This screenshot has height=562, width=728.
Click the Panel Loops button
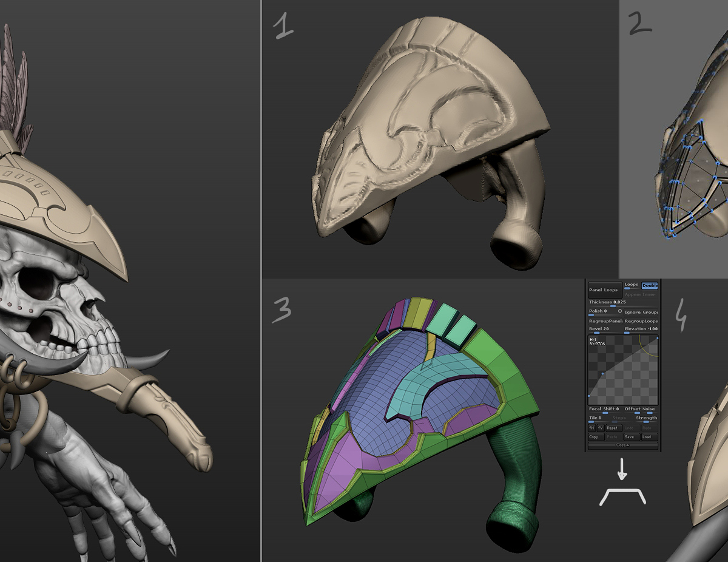pos(605,290)
